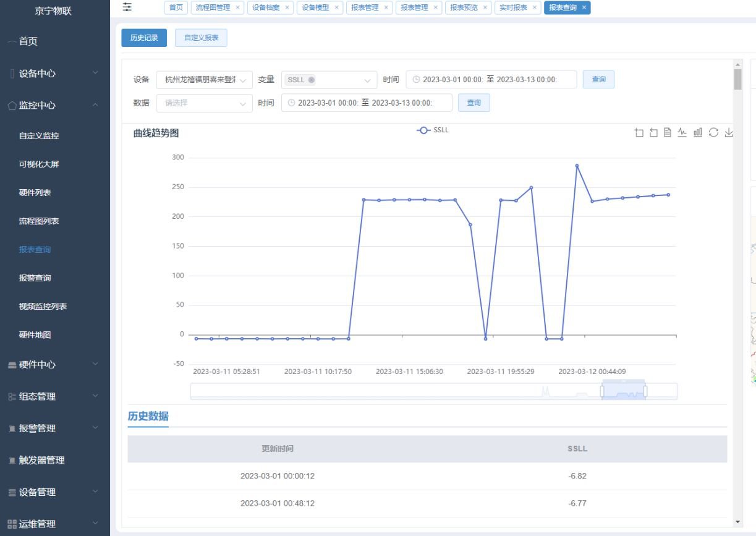Screen dimensions: 756x536
Task: Switch chart to line chart type
Action: 682,132
